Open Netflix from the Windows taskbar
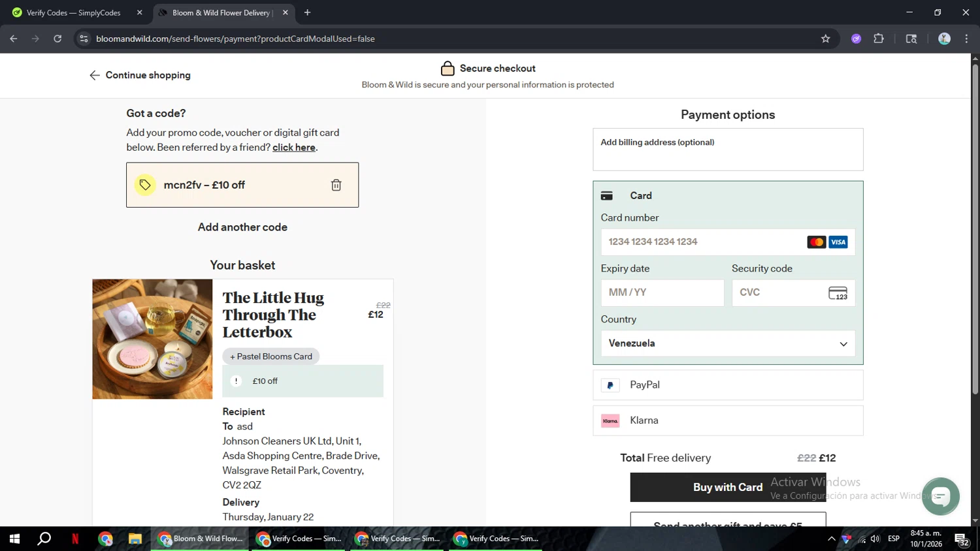 75,539
